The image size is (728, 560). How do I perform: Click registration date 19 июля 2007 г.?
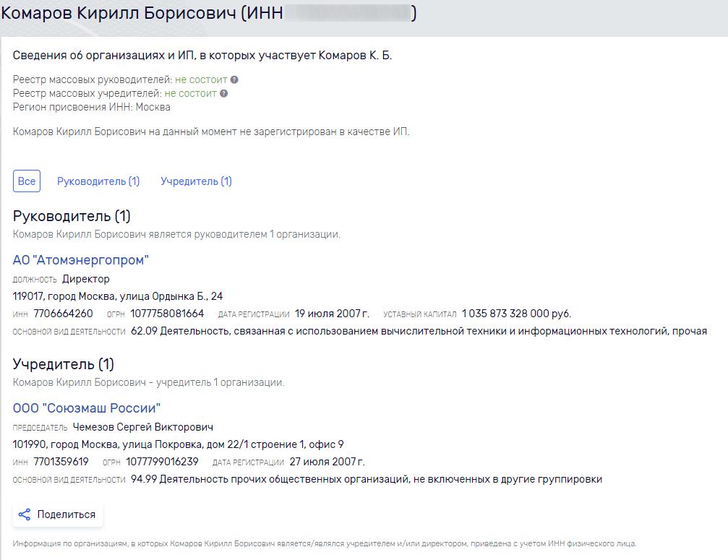(x=332, y=314)
